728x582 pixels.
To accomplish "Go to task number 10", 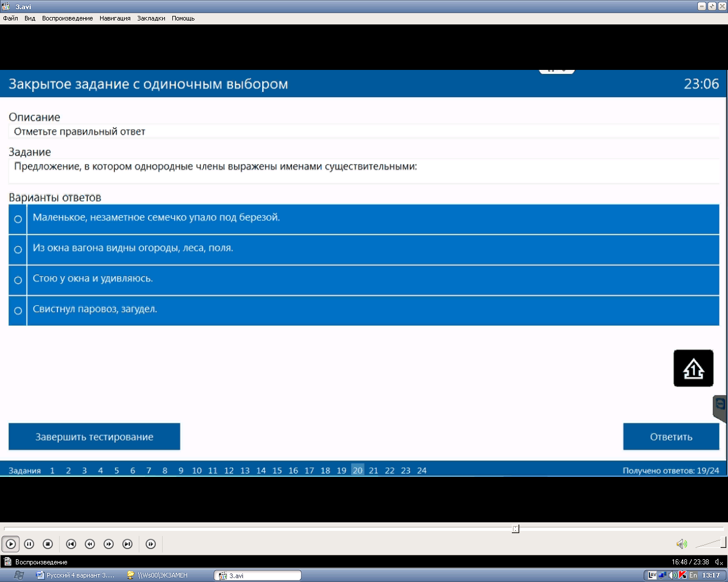I will pos(197,471).
